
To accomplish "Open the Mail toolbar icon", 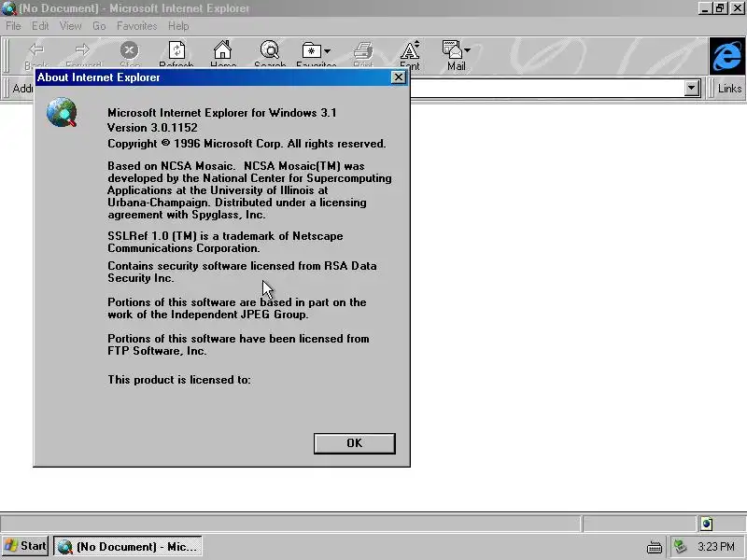I will [x=452, y=49].
